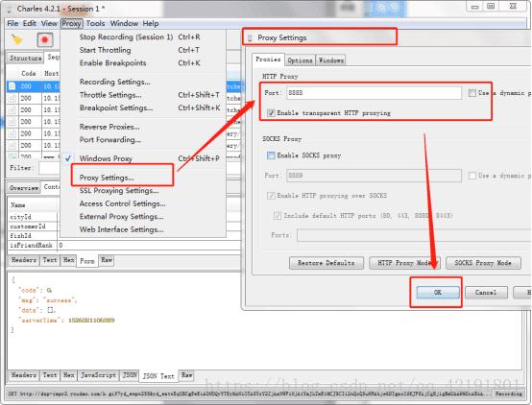Open the Tools menu
Image resolution: width=532 pixels, height=405 pixels.
pos(95,23)
